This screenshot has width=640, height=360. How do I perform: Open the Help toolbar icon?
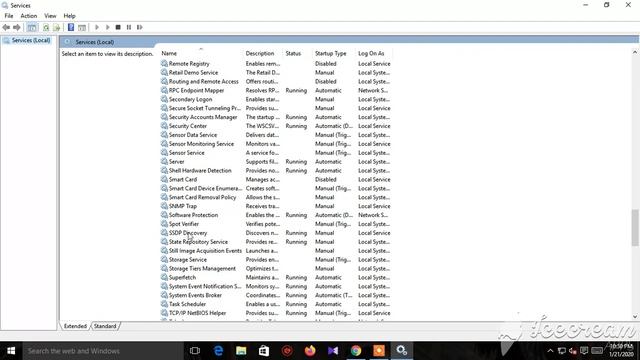coord(71,27)
